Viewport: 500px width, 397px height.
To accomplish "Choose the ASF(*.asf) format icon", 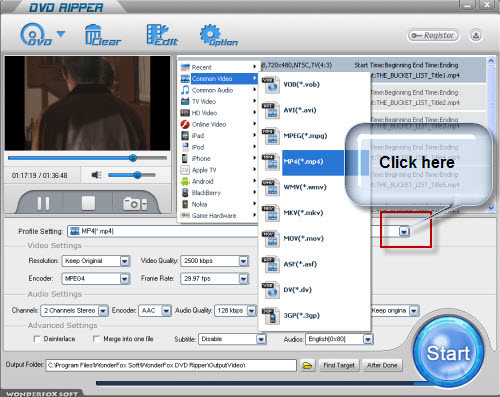I will [270, 264].
